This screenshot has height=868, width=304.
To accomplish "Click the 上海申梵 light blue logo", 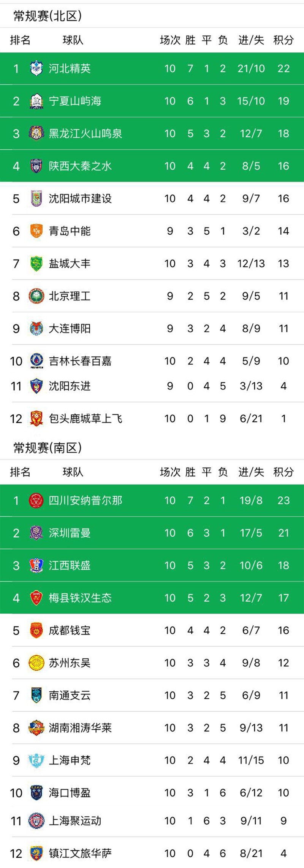I will 36,760.
